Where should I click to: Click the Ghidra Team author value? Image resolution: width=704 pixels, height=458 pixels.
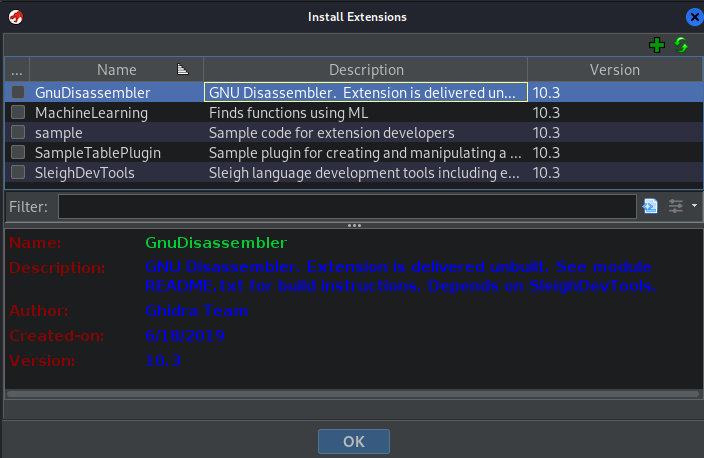coord(196,311)
